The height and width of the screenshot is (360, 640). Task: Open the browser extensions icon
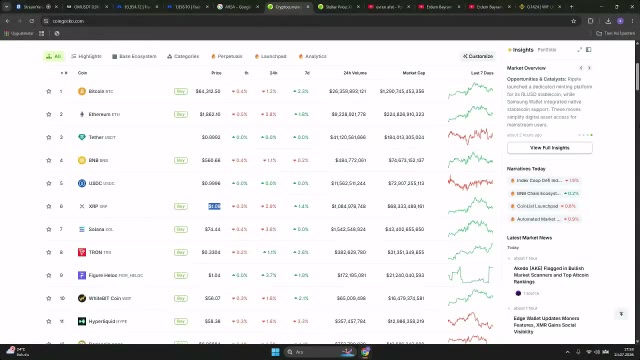coord(591,21)
